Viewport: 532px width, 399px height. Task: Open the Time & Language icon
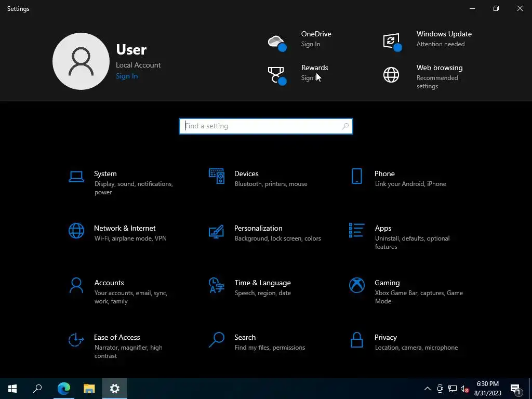pos(217,285)
